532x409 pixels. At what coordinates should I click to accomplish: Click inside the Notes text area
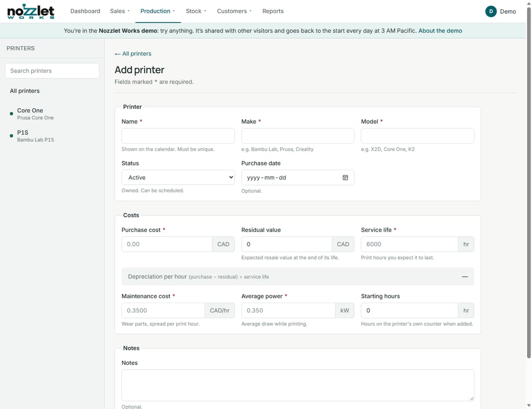point(298,385)
